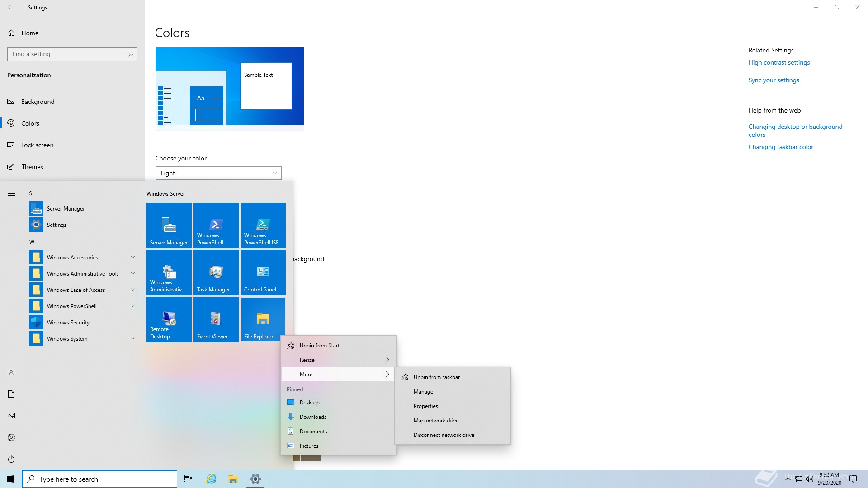Click the user account icon in Start
Viewport: 868px width, 488px height.
click(11, 372)
